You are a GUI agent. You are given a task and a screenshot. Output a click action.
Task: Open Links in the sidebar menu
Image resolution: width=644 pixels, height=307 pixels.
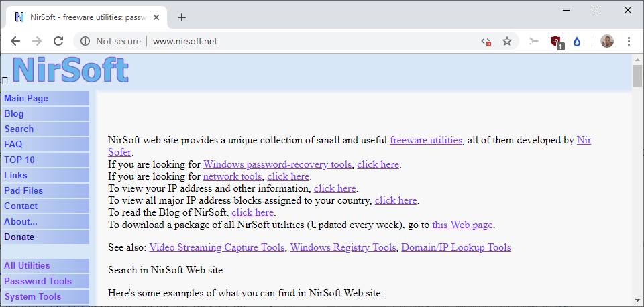coord(45,175)
